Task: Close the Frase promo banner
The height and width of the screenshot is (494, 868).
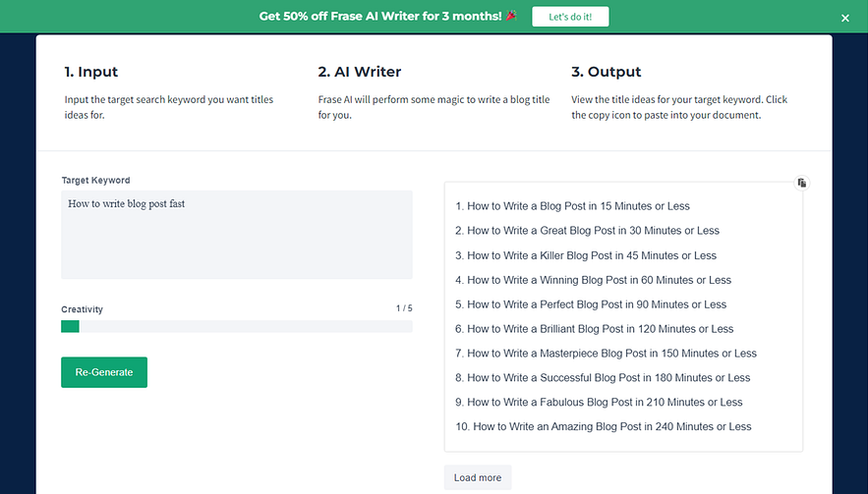Action: (x=845, y=18)
